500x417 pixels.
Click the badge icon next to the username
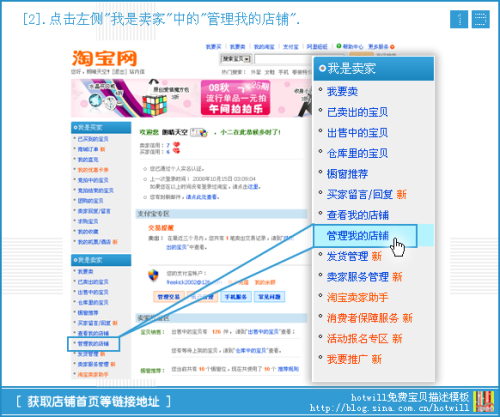click(199, 132)
